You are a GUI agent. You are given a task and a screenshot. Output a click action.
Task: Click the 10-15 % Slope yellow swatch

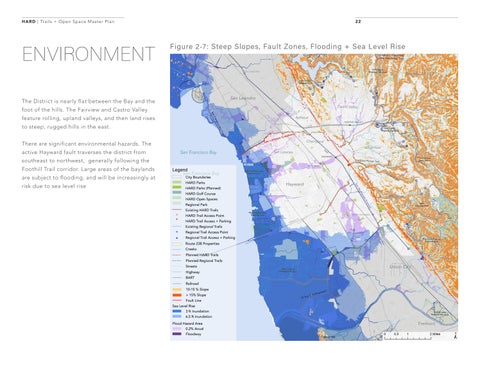point(177,289)
